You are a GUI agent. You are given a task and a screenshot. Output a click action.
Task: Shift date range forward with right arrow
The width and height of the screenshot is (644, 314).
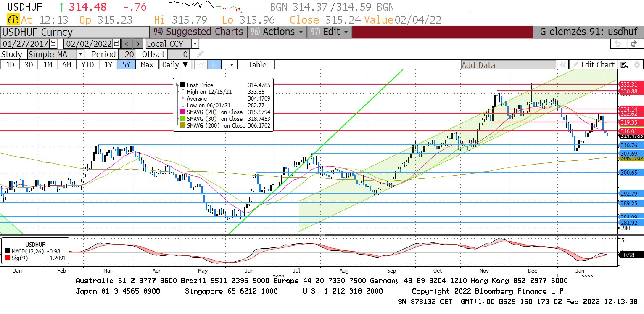tap(138, 44)
